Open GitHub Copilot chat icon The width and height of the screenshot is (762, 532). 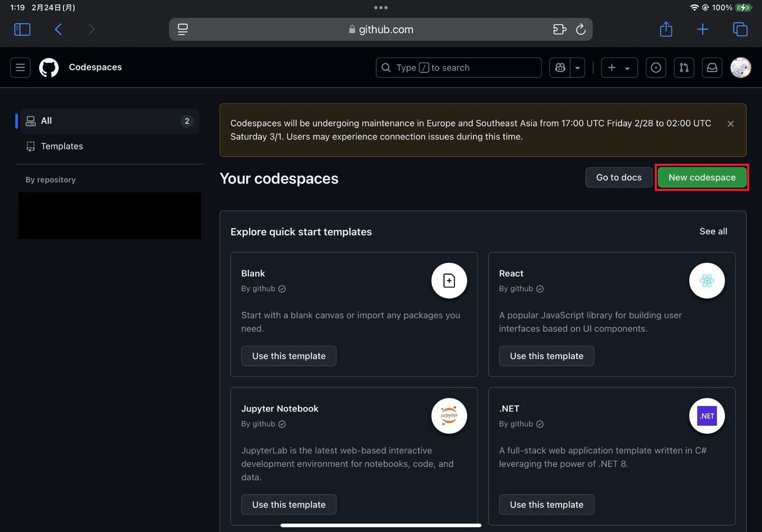(560, 68)
